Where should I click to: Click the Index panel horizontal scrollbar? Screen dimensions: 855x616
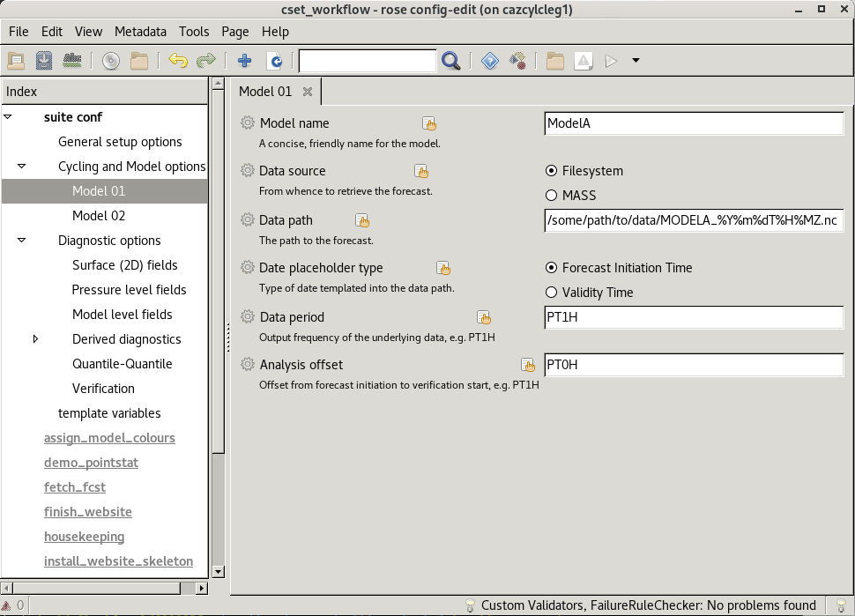96,588
